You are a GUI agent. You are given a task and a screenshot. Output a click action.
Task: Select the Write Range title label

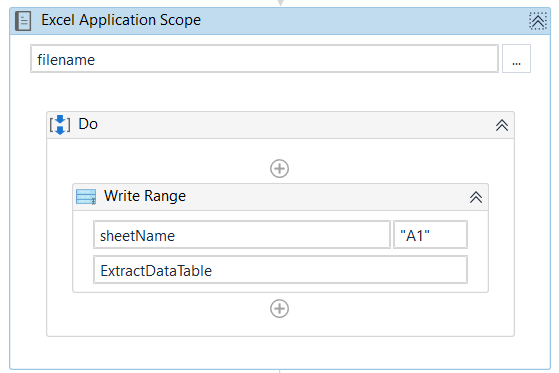pos(145,196)
